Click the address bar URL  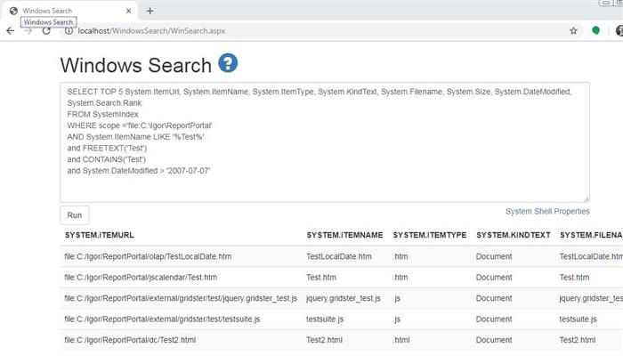151,31
